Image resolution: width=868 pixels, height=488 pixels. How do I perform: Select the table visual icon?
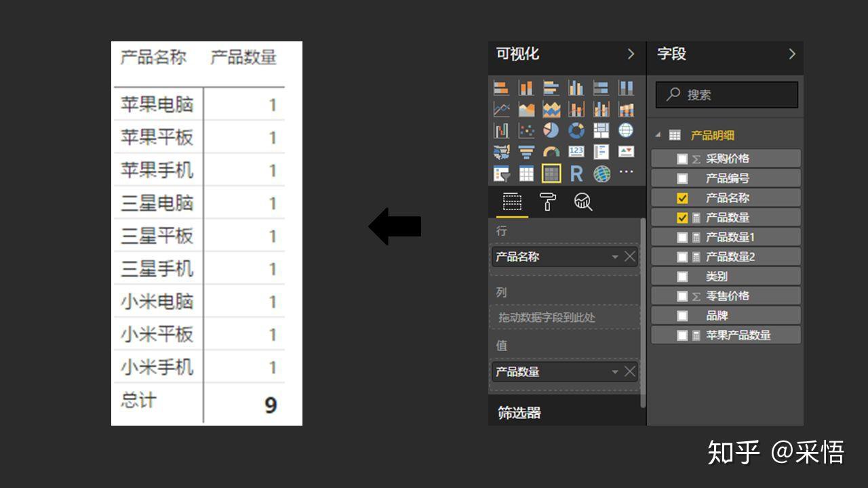coord(526,174)
